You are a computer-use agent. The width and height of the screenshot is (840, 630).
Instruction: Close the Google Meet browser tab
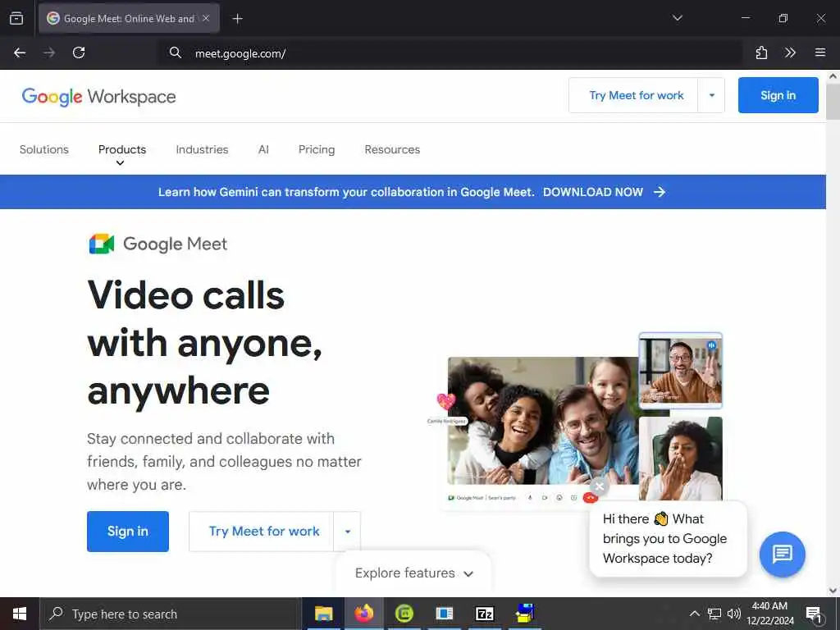206,18
